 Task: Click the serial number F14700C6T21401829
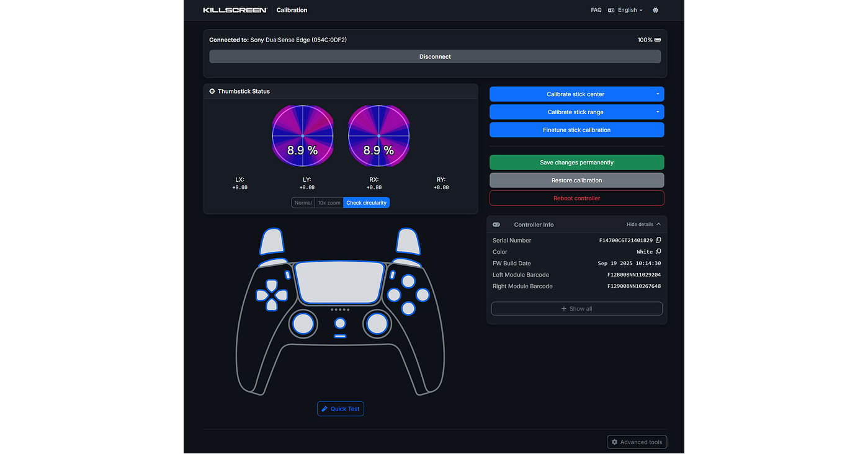625,240
